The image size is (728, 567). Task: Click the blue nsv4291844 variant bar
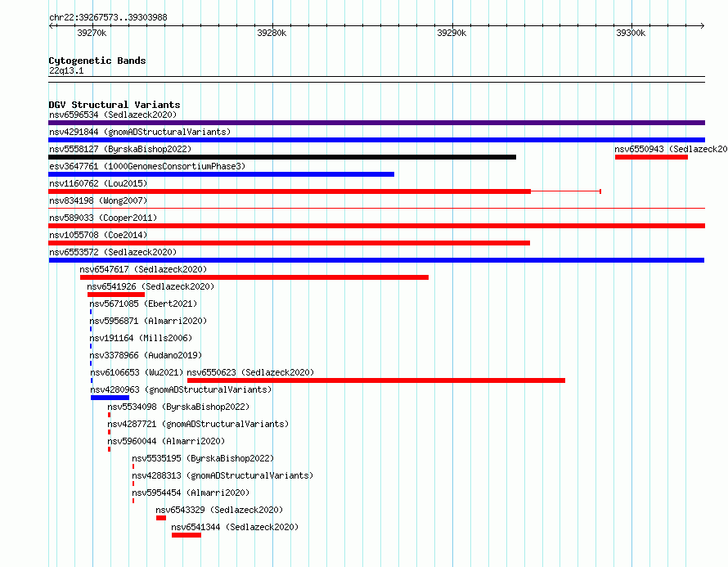coord(376,140)
